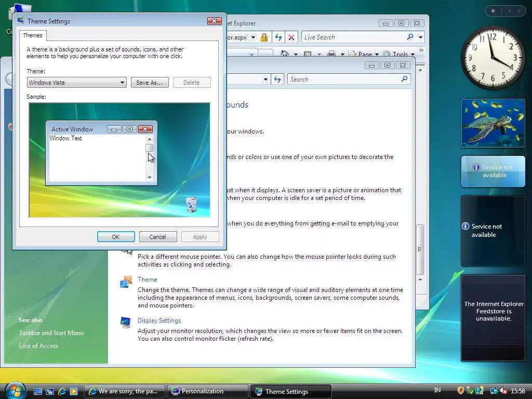Expand the Live Search options dropdown arrow
The width and height of the screenshot is (532, 399).
click(x=420, y=37)
